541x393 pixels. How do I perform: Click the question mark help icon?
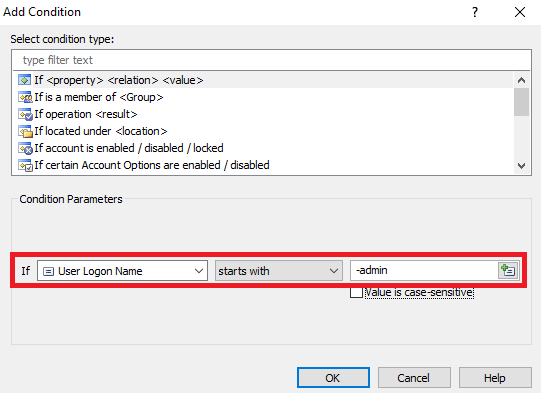click(475, 12)
